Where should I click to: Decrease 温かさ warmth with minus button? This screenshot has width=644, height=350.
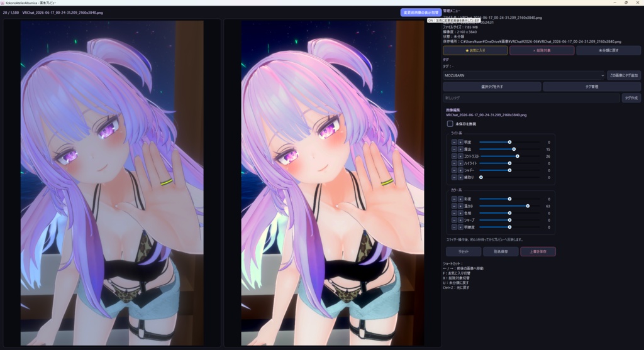click(454, 206)
